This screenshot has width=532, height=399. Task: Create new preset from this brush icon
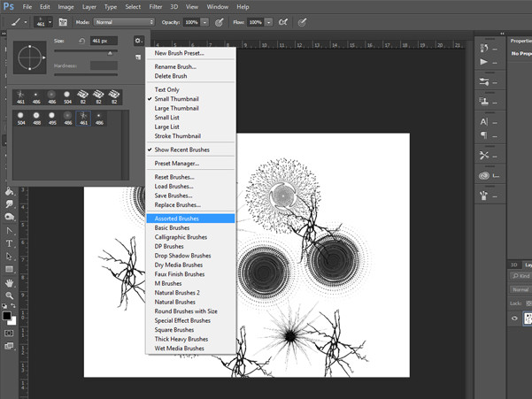(x=138, y=58)
